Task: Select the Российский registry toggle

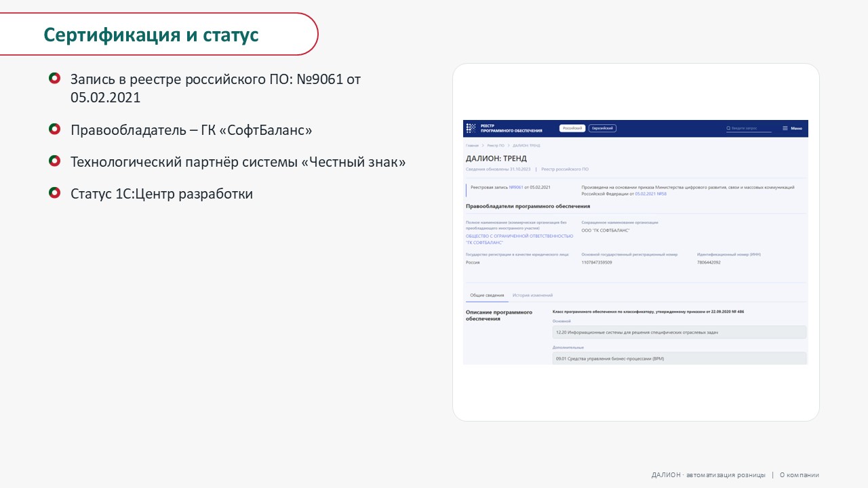Action: point(572,128)
